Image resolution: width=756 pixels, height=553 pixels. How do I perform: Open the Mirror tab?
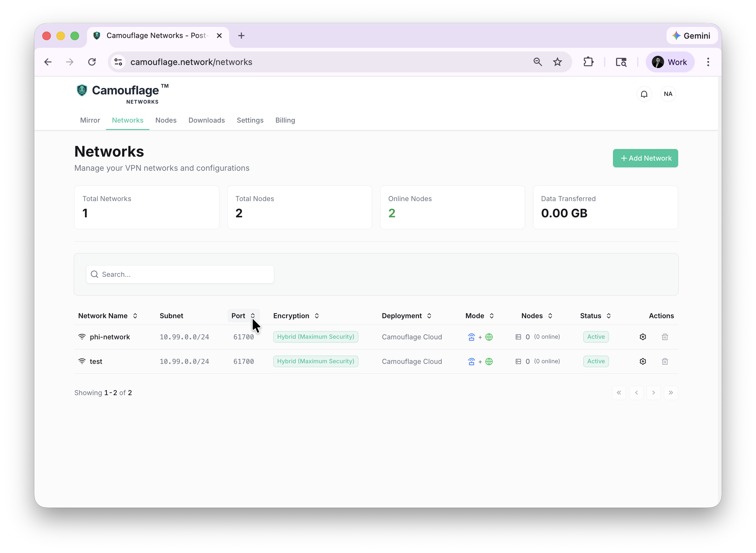point(90,120)
